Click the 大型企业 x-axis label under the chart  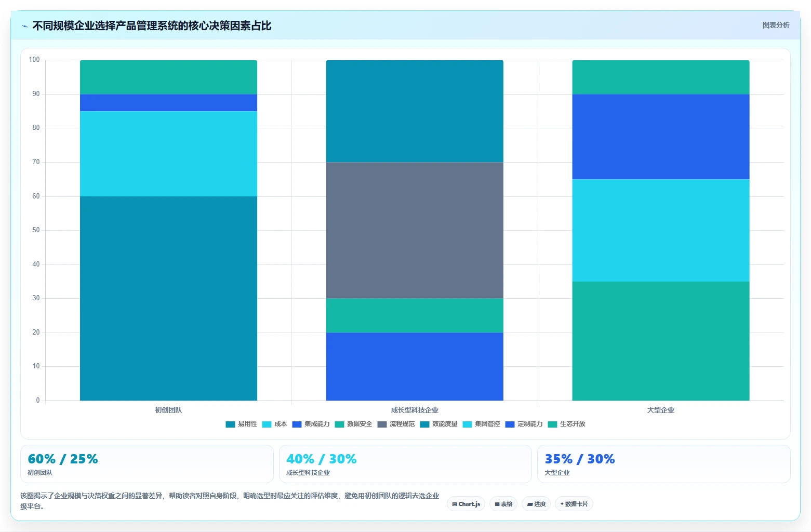click(661, 410)
